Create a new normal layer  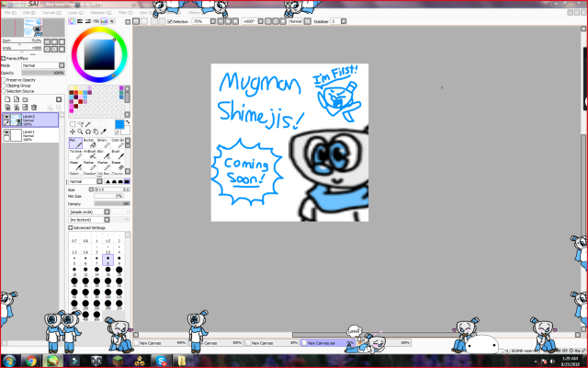[x=7, y=99]
